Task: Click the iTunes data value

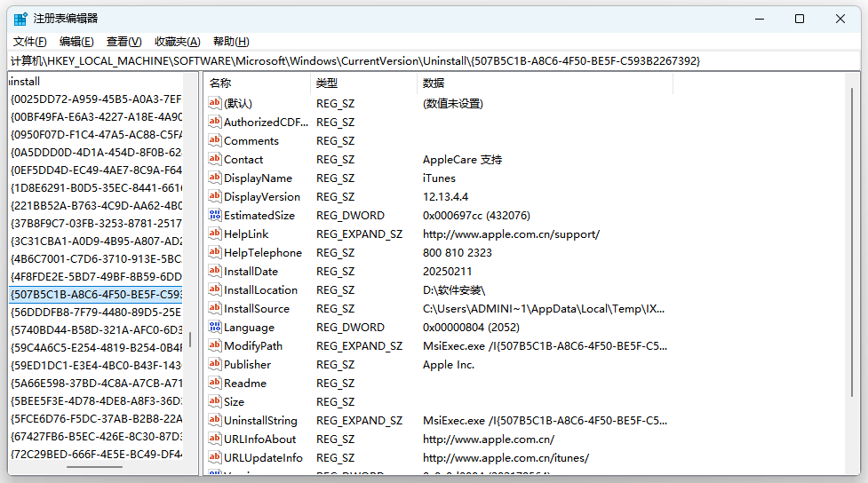Action: tap(439, 178)
